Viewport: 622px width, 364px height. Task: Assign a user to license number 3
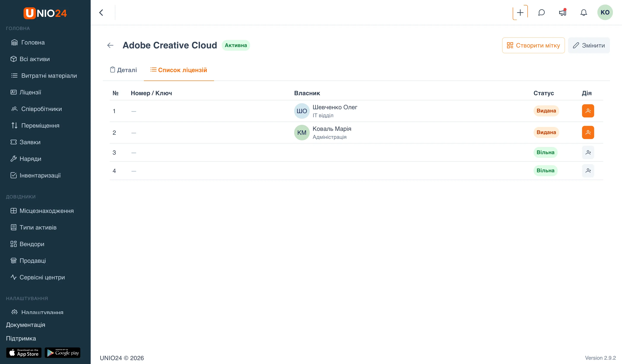click(x=588, y=152)
